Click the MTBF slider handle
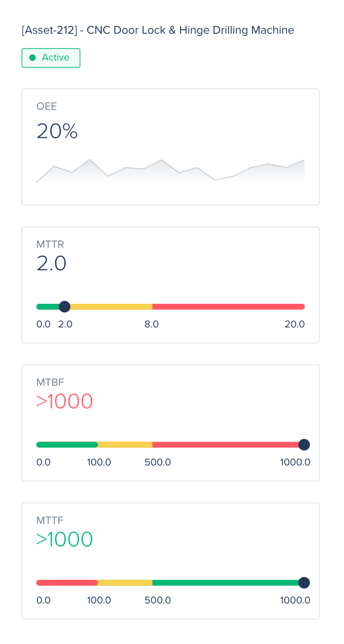This screenshot has height=644, width=344. tap(304, 445)
